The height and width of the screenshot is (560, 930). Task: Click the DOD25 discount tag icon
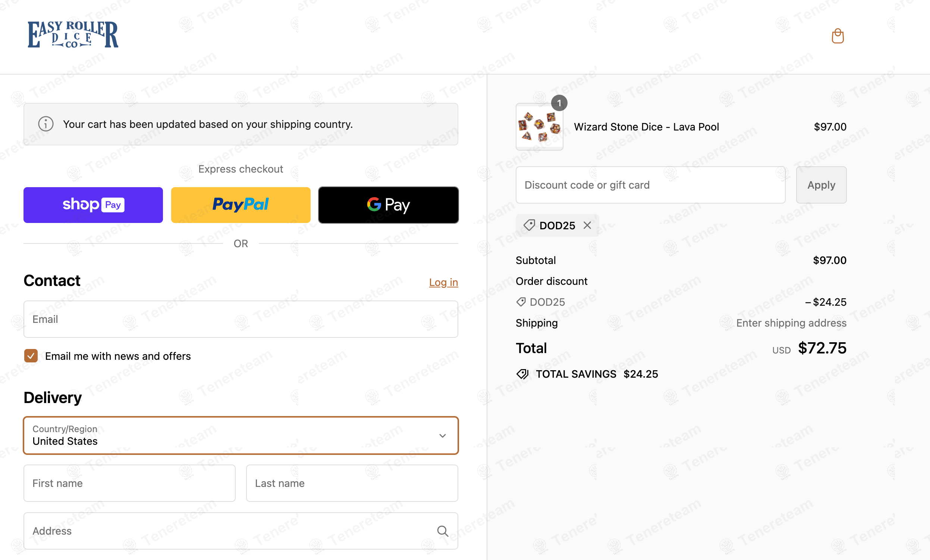[x=530, y=225]
